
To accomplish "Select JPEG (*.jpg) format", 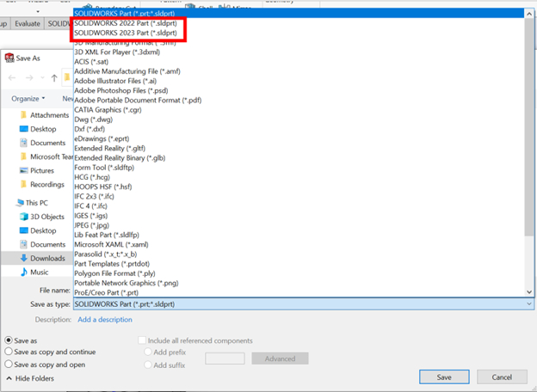I will tap(299, 225).
